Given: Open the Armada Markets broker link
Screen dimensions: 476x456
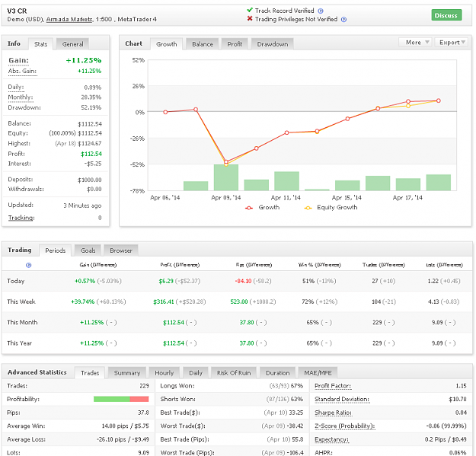Looking at the screenshot, I should pyautogui.click(x=69, y=20).
